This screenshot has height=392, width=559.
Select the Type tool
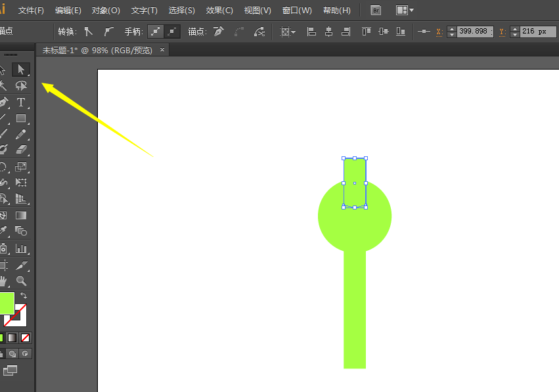(x=21, y=102)
